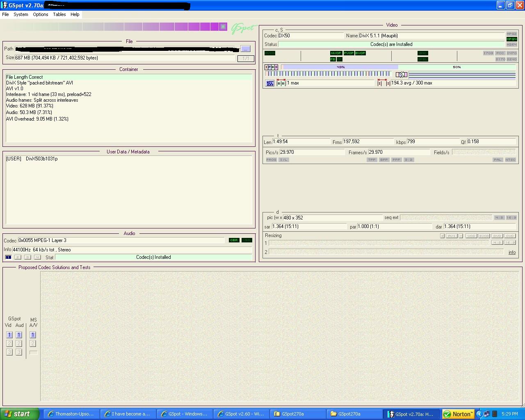Click the PROG indicator
This screenshot has height=420, width=525.
pyautogui.click(x=271, y=160)
